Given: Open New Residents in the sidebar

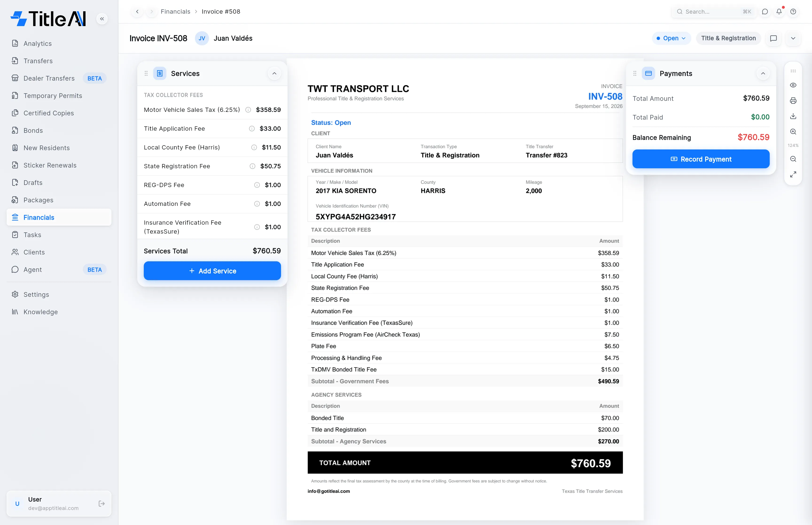Looking at the screenshot, I should [59, 148].
